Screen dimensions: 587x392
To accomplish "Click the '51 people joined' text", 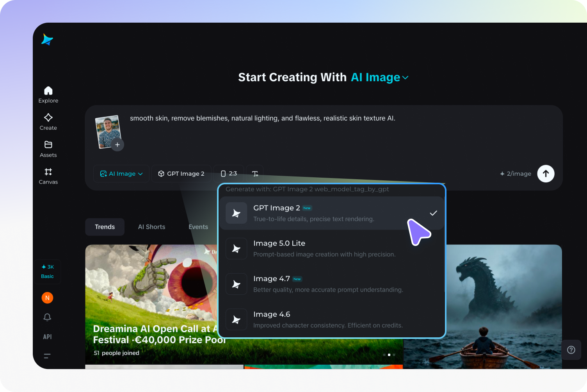I will [116, 353].
